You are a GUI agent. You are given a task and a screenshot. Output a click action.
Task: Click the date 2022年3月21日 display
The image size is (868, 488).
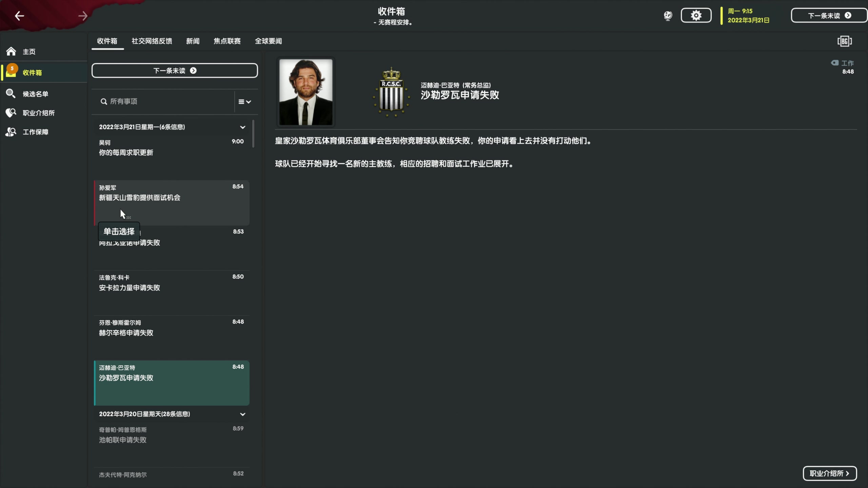coord(748,20)
